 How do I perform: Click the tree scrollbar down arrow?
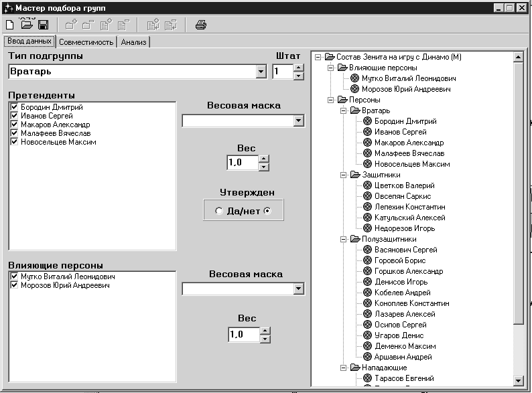518,381
